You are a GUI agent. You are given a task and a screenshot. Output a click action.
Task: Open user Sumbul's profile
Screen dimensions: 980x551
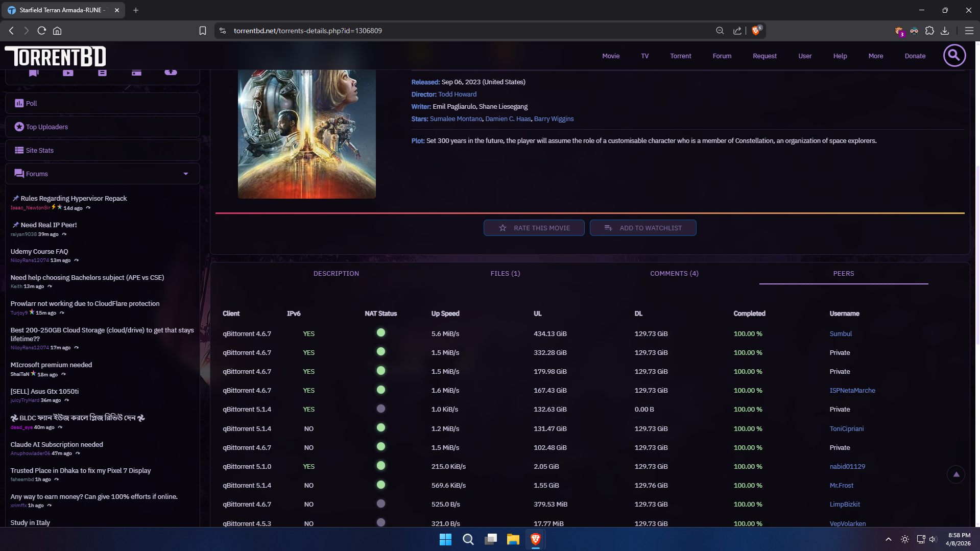pyautogui.click(x=841, y=334)
